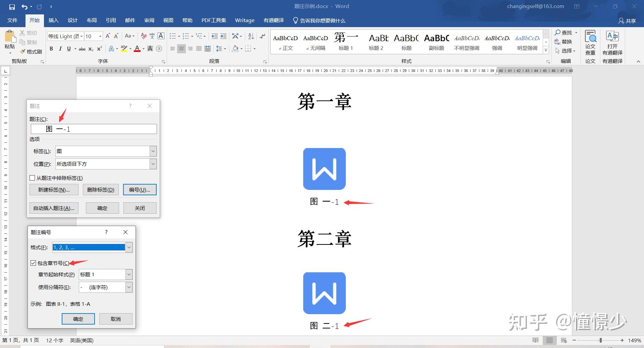Uncheck 包含章节号 checkbox
Image resolution: width=644 pixels, height=348 pixels.
(33, 263)
